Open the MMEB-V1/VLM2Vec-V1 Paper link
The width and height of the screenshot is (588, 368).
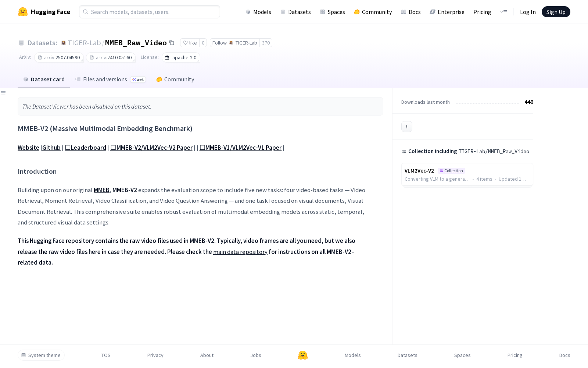tap(241, 148)
